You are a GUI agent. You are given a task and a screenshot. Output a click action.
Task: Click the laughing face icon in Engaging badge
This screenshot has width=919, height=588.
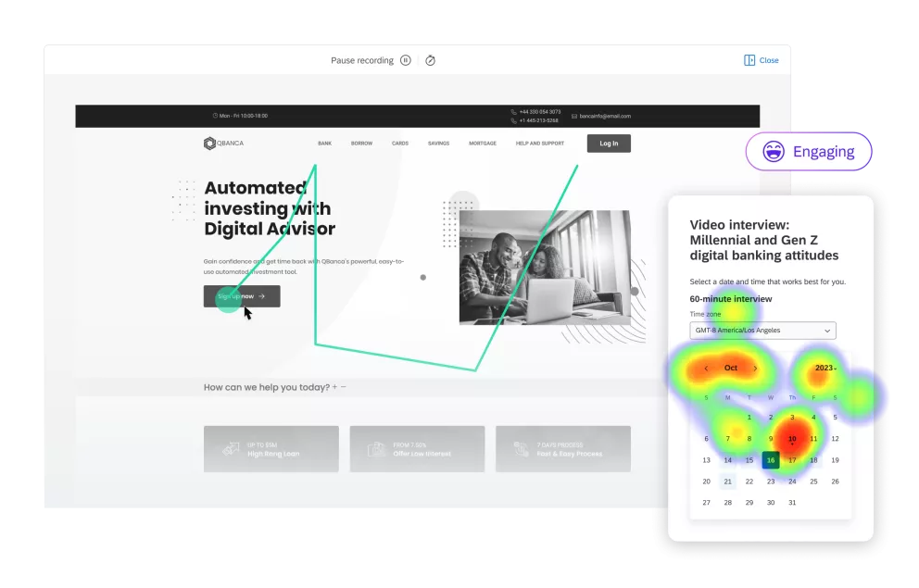tap(774, 152)
